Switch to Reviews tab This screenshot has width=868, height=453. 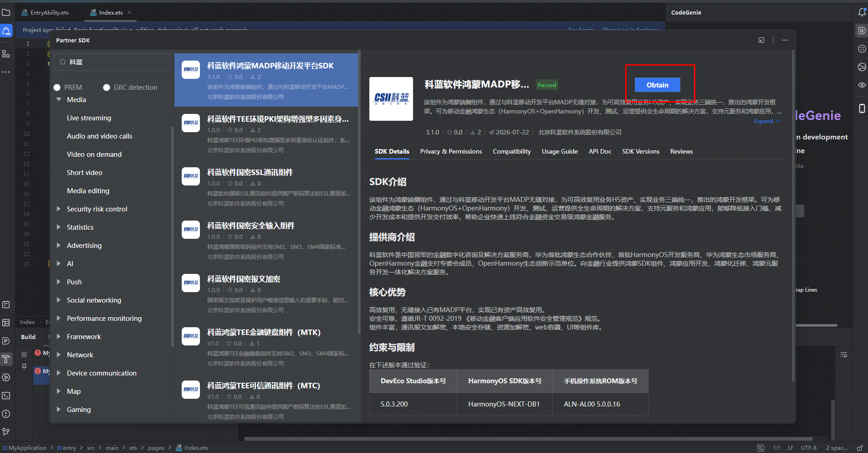[x=681, y=151]
